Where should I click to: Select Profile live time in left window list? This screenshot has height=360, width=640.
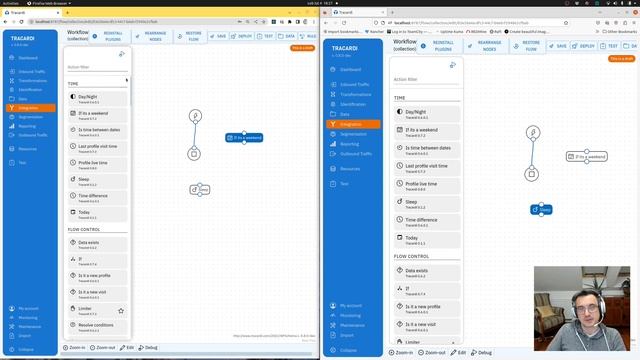click(98, 164)
